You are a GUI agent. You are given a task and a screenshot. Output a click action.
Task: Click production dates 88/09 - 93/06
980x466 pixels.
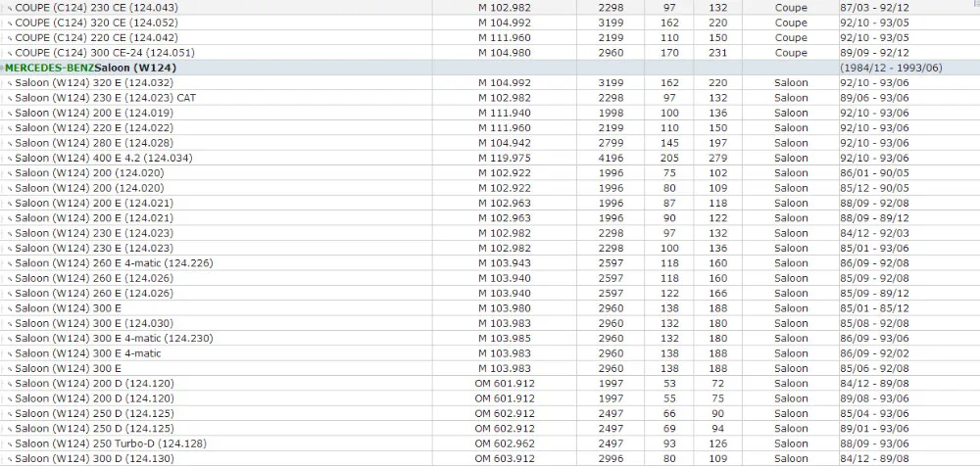coord(874,443)
